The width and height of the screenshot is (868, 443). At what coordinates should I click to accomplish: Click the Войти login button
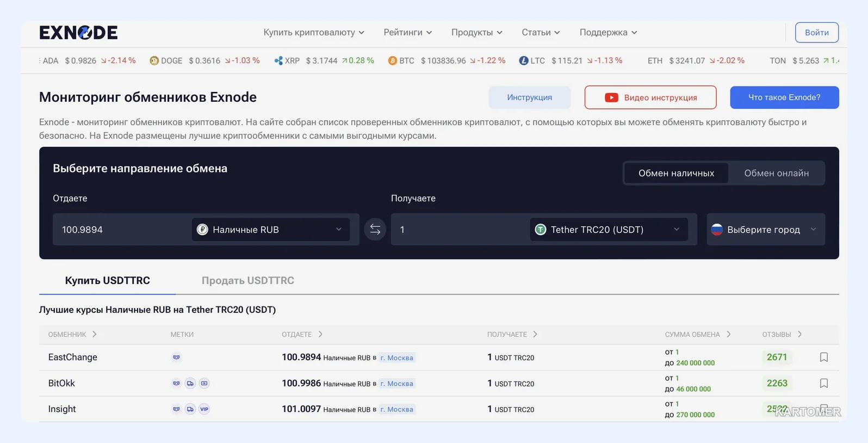point(816,33)
